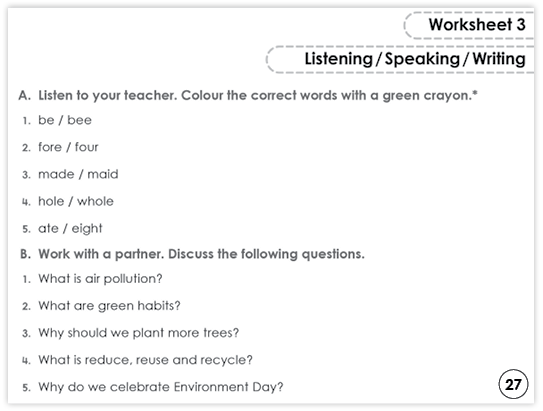Click question 'What are green habits?'

(109, 306)
